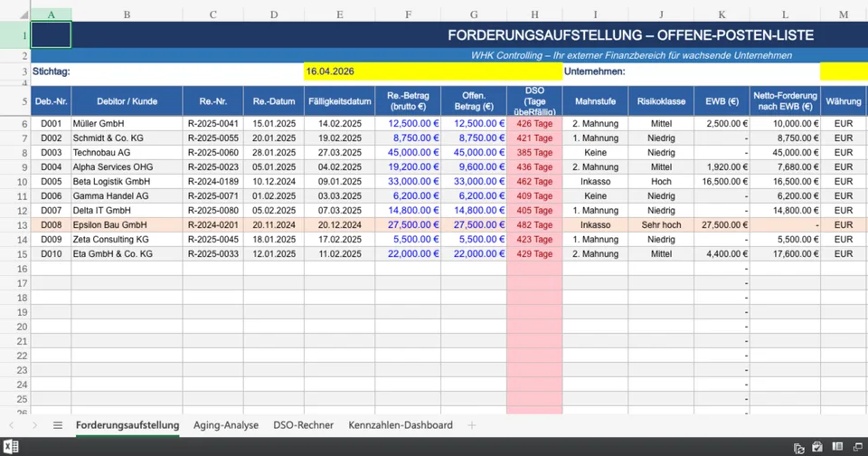
Task: Click the 17,600.00 € net receivable cell
Action: click(785, 253)
